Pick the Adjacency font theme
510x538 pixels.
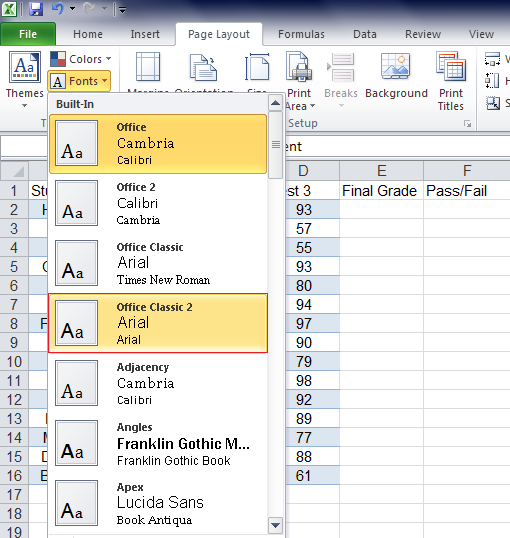(158, 383)
